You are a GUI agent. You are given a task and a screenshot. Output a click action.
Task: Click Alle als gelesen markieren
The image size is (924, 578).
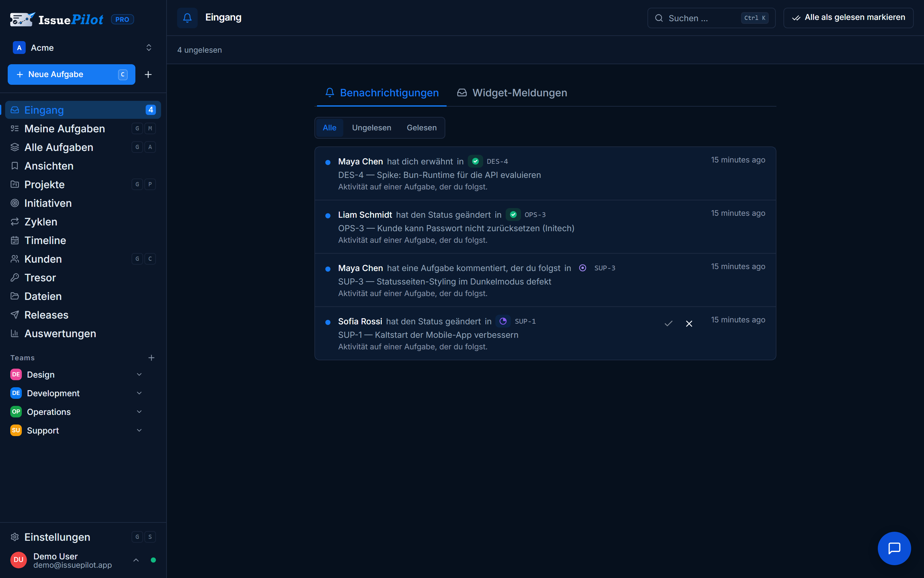(848, 18)
